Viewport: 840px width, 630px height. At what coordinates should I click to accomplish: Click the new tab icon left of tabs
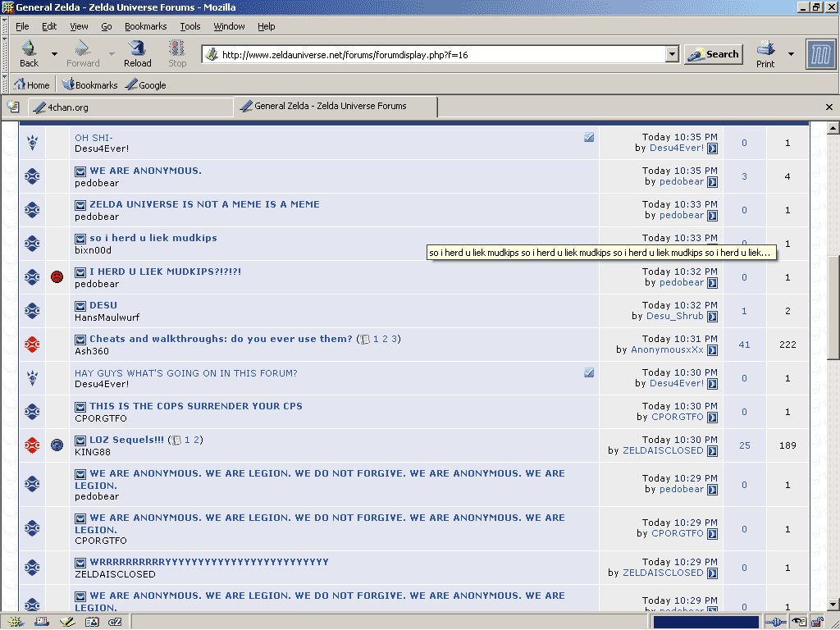13,107
